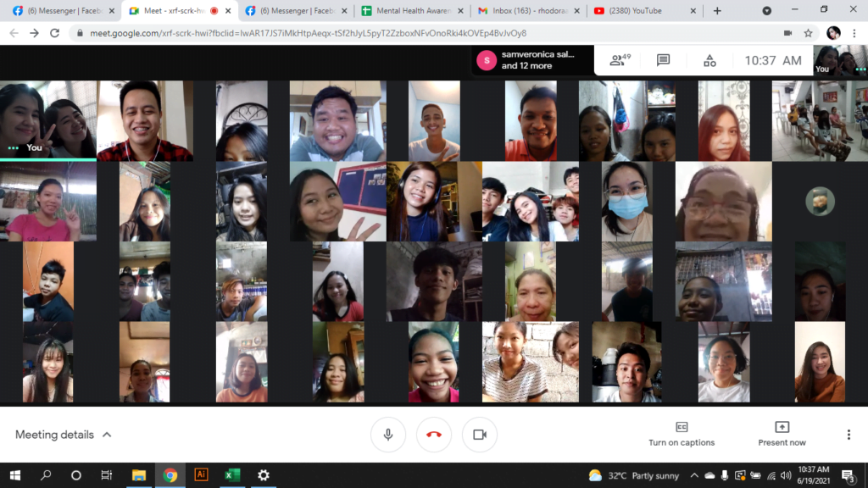Turn off the camera

point(480,435)
